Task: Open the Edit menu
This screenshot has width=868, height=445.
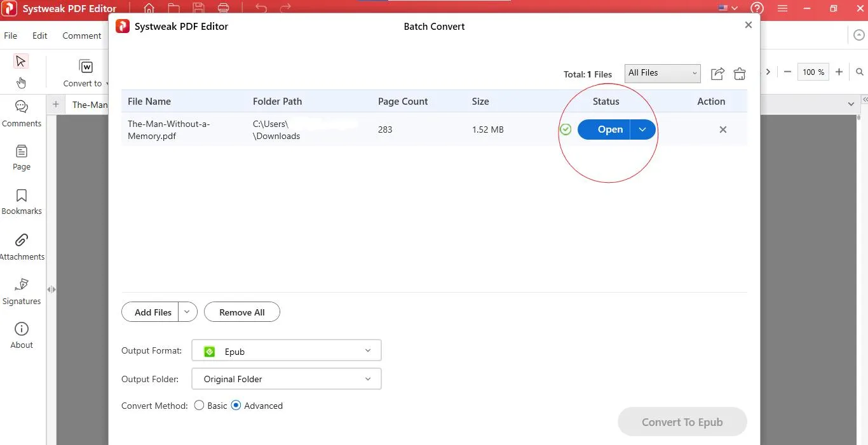Action: pyautogui.click(x=40, y=36)
